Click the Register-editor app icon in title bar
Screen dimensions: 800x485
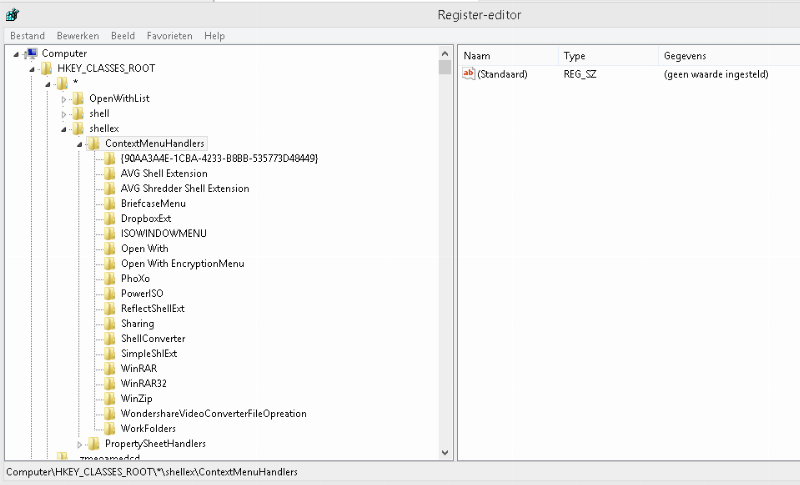[x=12, y=14]
